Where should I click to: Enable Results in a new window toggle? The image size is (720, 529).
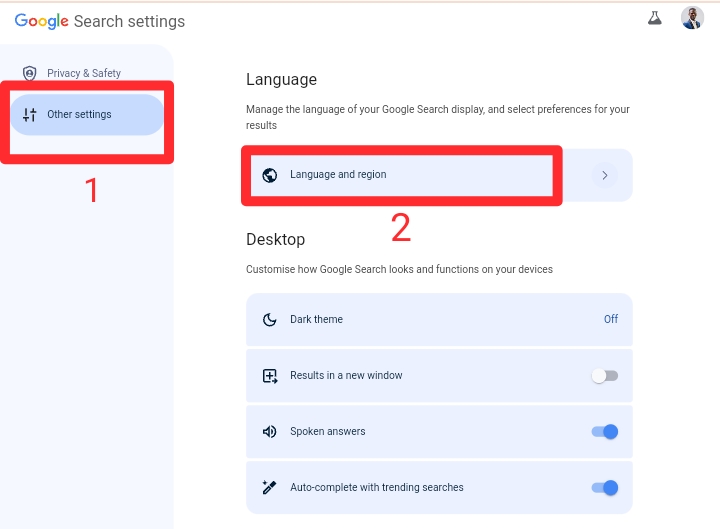[x=605, y=376]
